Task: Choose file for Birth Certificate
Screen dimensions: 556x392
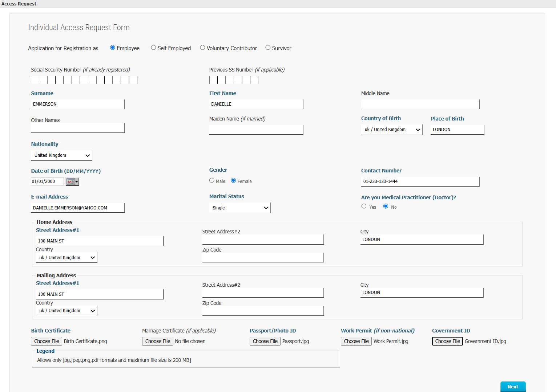Action: [47, 341]
